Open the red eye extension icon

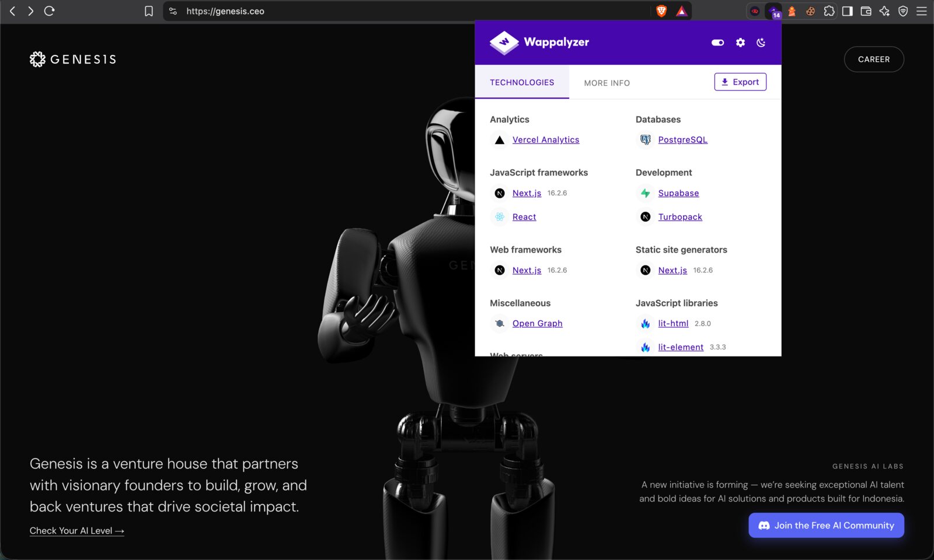[755, 11]
